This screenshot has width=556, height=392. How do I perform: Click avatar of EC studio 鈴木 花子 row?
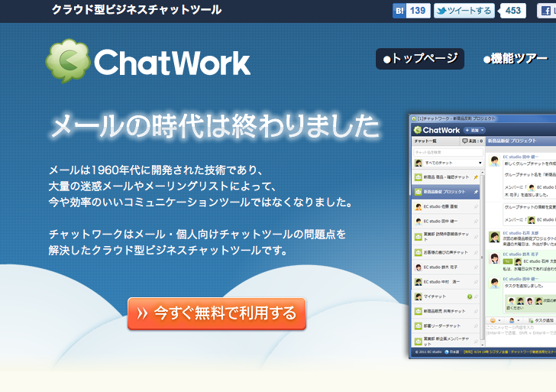(x=418, y=267)
